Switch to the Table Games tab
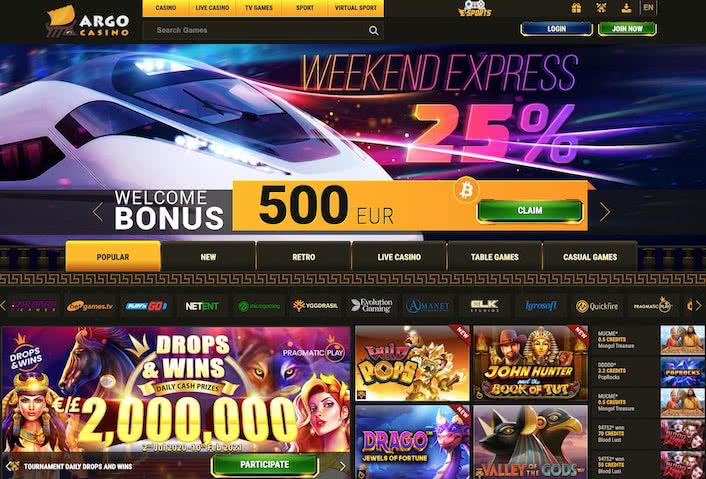 coord(494,257)
